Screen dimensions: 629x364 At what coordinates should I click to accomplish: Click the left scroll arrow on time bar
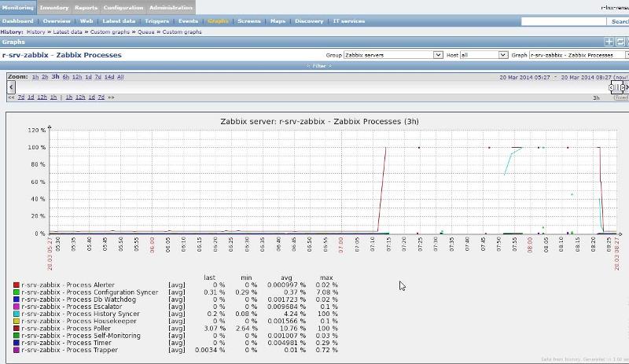11,86
